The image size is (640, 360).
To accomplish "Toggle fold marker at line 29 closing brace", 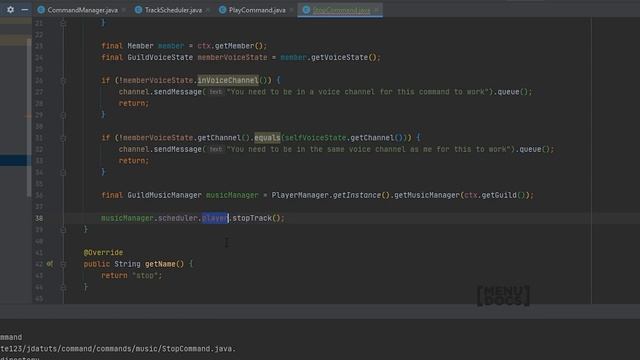I will (63, 115).
